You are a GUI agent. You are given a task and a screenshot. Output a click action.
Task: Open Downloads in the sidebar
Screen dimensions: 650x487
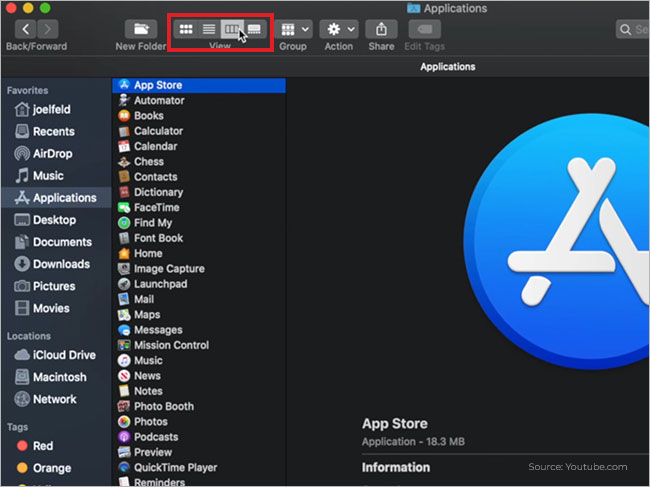point(56,264)
